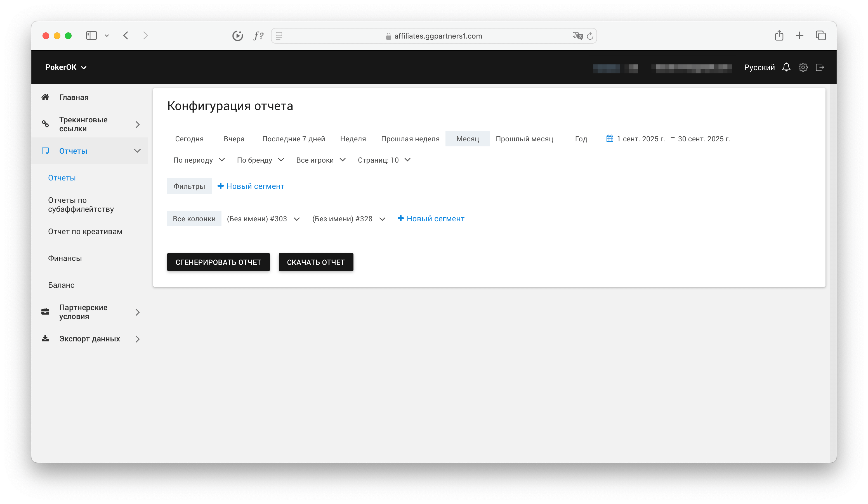Viewport: 868px width, 504px height.
Task: Click the translate icon in address bar
Action: (x=578, y=36)
